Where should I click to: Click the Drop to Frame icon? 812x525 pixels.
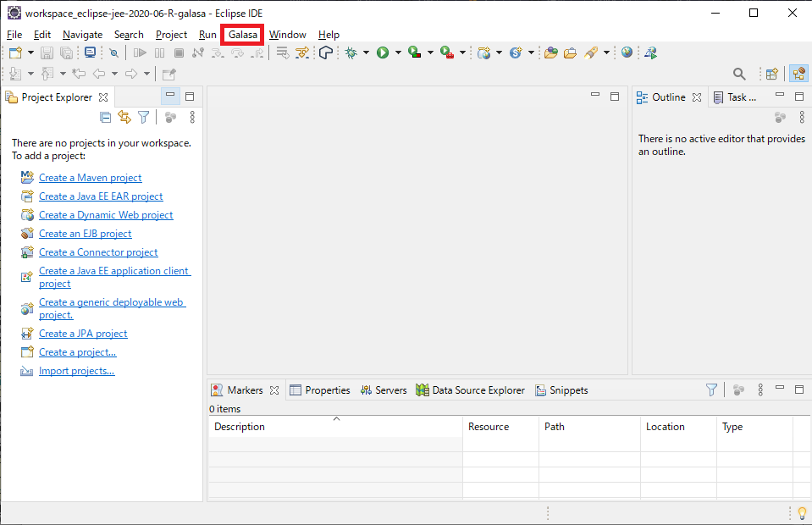click(x=282, y=52)
